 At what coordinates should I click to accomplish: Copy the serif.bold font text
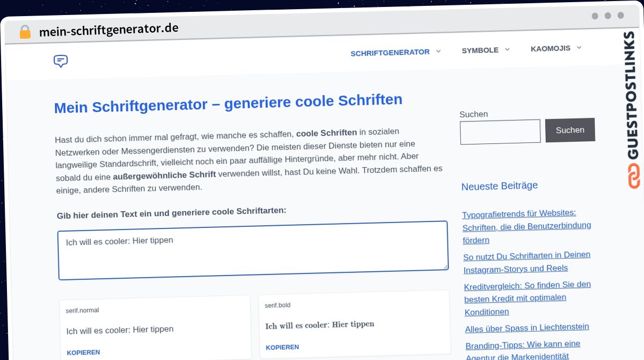pyautogui.click(x=282, y=347)
